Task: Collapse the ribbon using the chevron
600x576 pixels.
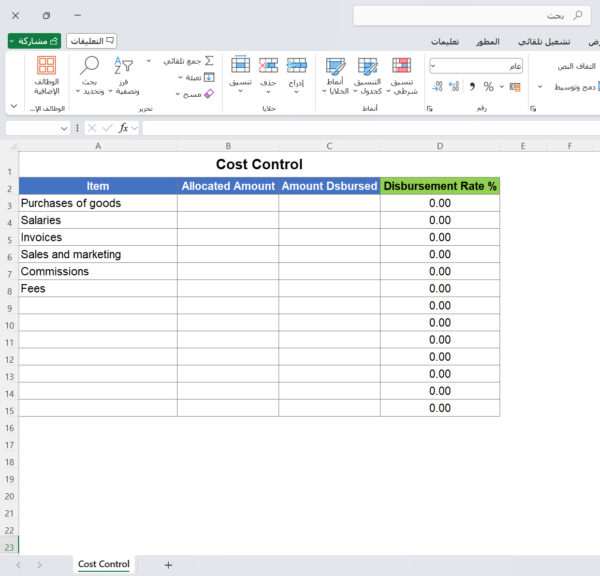Action: coord(13,106)
